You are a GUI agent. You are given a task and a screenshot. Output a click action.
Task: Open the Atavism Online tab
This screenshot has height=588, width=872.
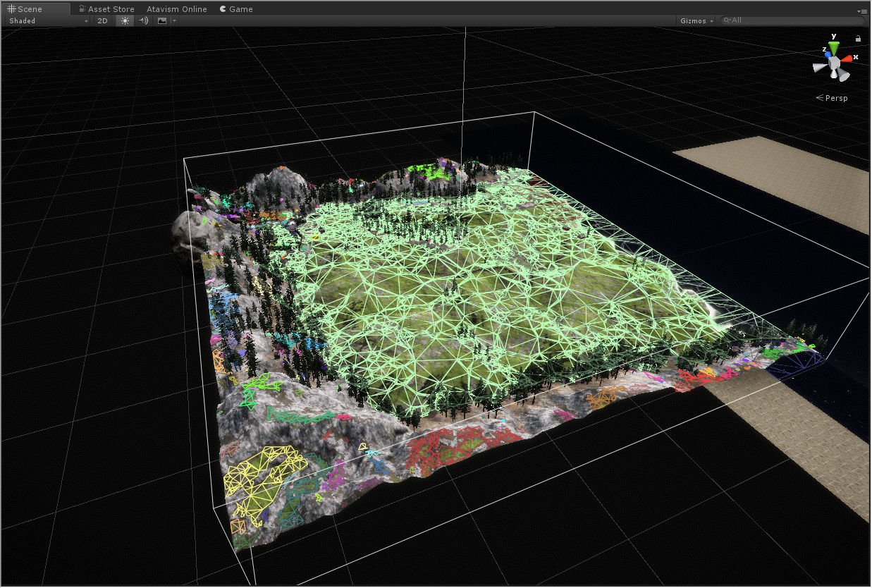(x=177, y=9)
